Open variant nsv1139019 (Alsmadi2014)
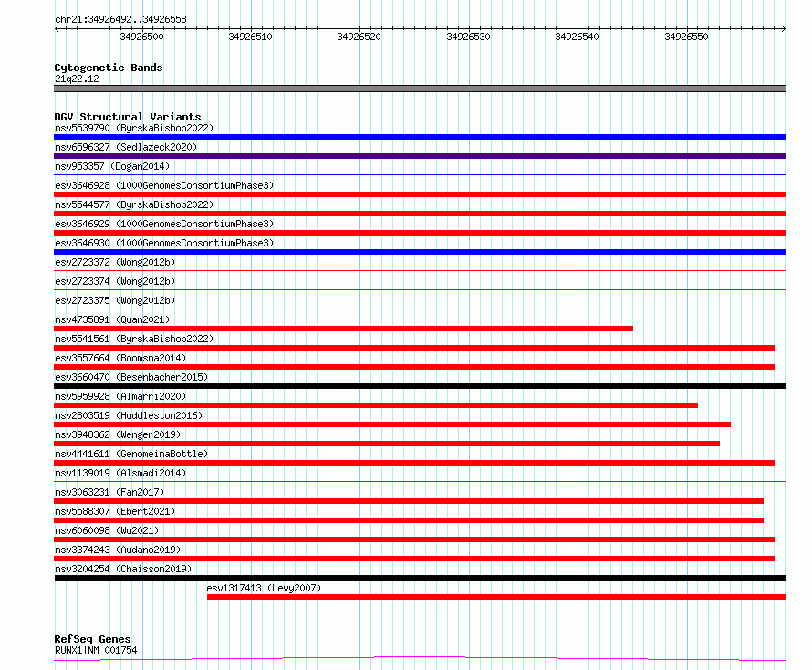Image resolution: width=812 pixels, height=670 pixels. pos(120,473)
